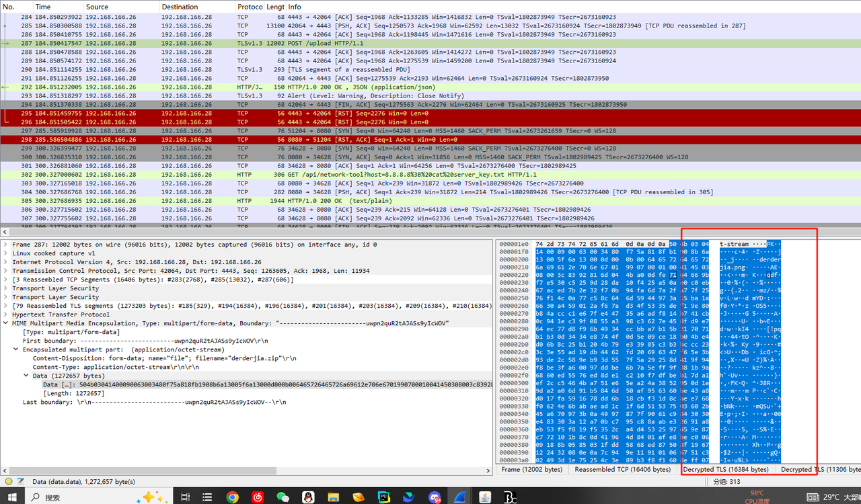Open WeChat from the taskbar
Image resolution: width=861 pixels, height=504 pixels.
[x=283, y=497]
